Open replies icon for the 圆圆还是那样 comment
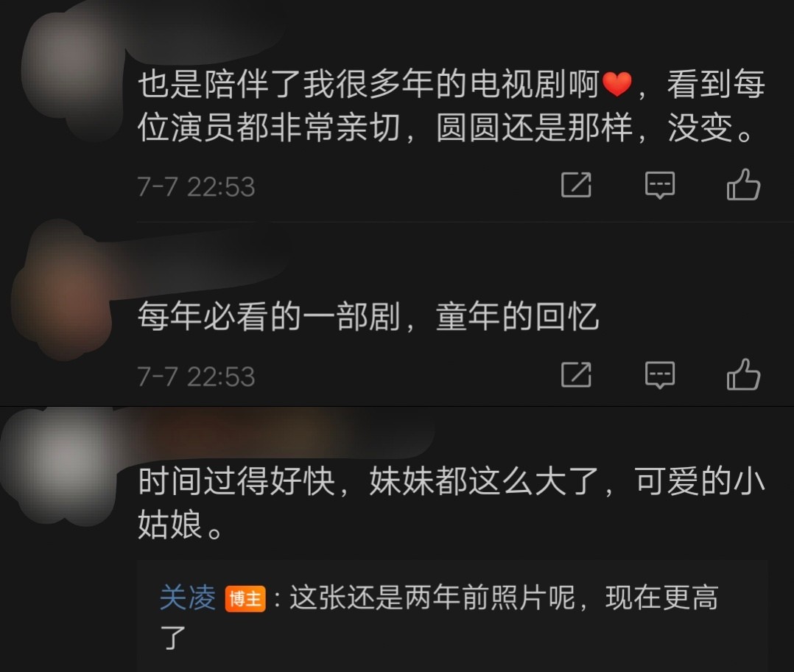The width and height of the screenshot is (794, 672). click(659, 185)
